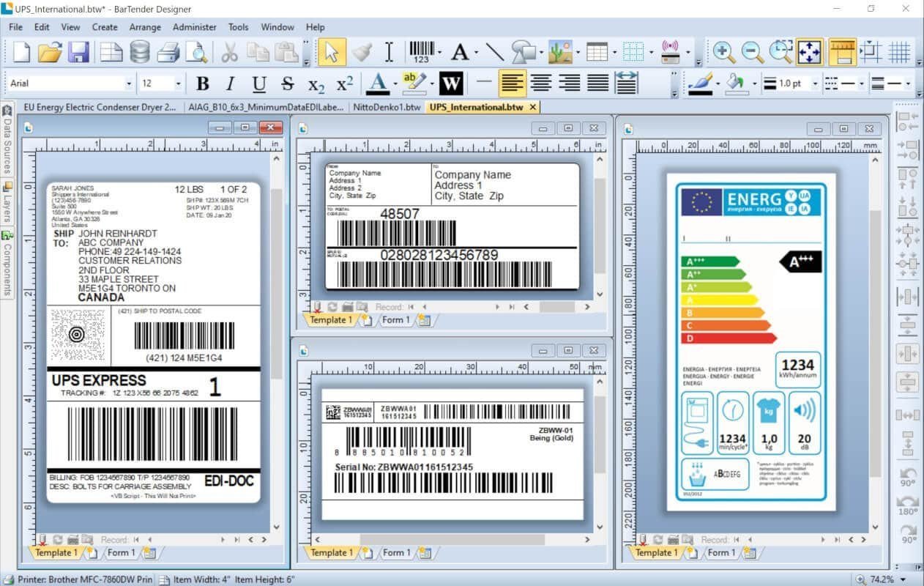The width and height of the screenshot is (924, 586).
Task: Select the Barcode creation tool
Action: click(x=423, y=52)
